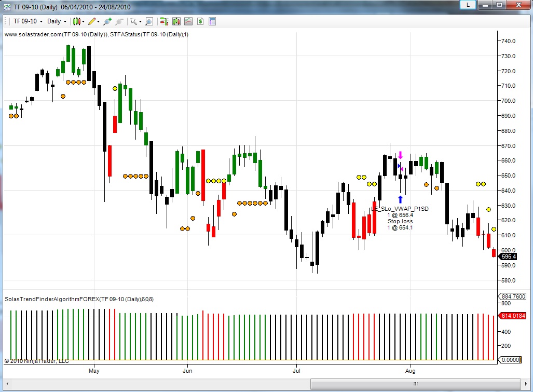
Task: Open Data Series candlestick icon
Action: [176, 21]
